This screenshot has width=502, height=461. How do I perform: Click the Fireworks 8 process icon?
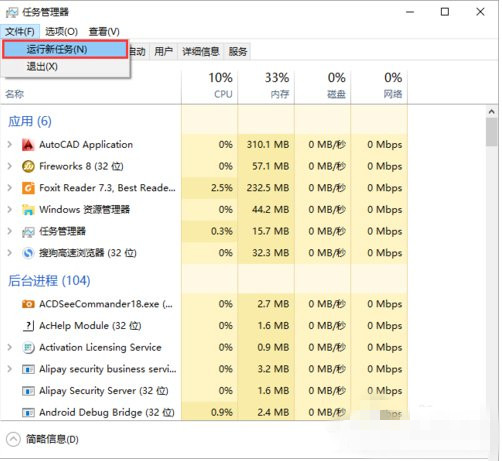pyautogui.click(x=28, y=166)
